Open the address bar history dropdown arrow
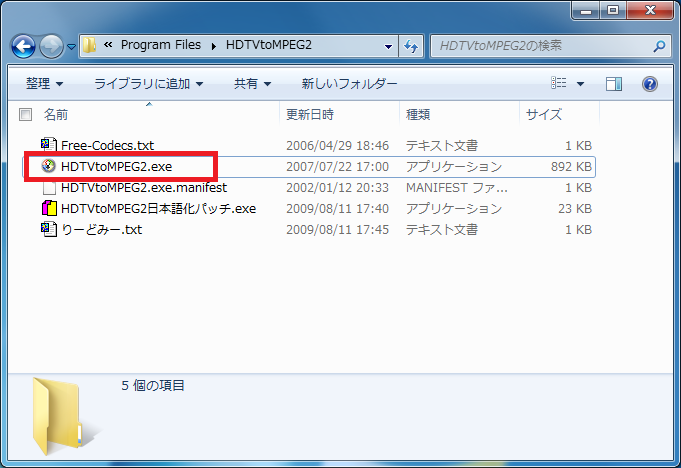 click(x=388, y=45)
